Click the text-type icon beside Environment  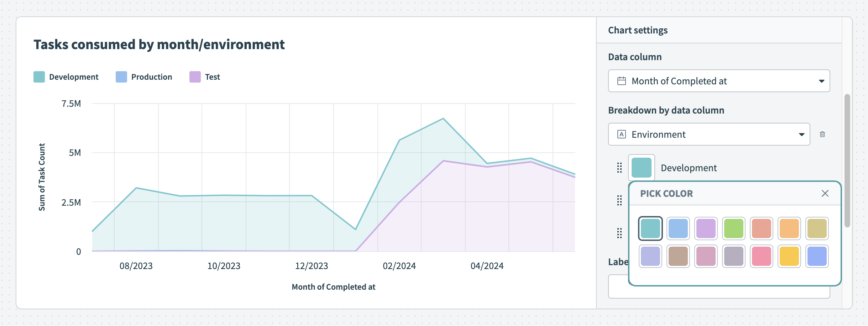point(622,134)
